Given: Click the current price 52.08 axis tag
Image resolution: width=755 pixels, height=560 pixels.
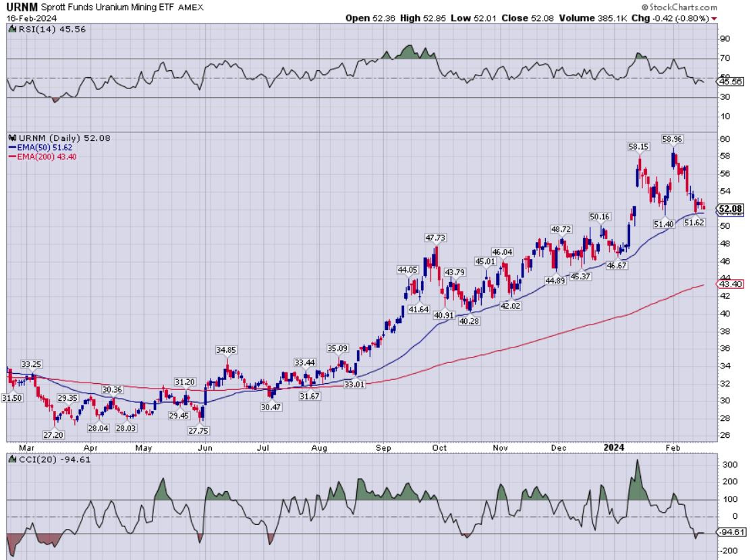Looking at the screenshot, I should (731, 209).
